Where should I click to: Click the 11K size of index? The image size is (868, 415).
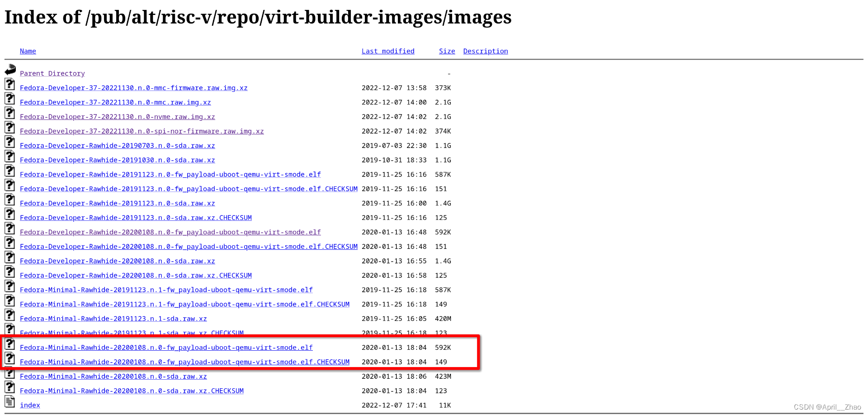[x=445, y=405]
